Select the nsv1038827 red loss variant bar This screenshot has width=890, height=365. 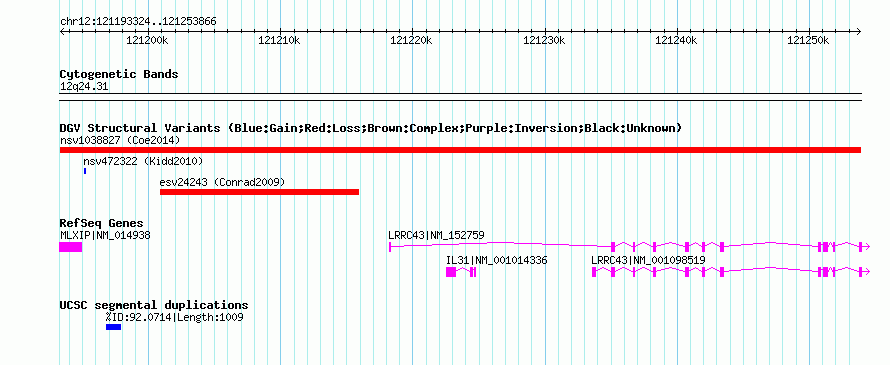pyautogui.click(x=460, y=150)
